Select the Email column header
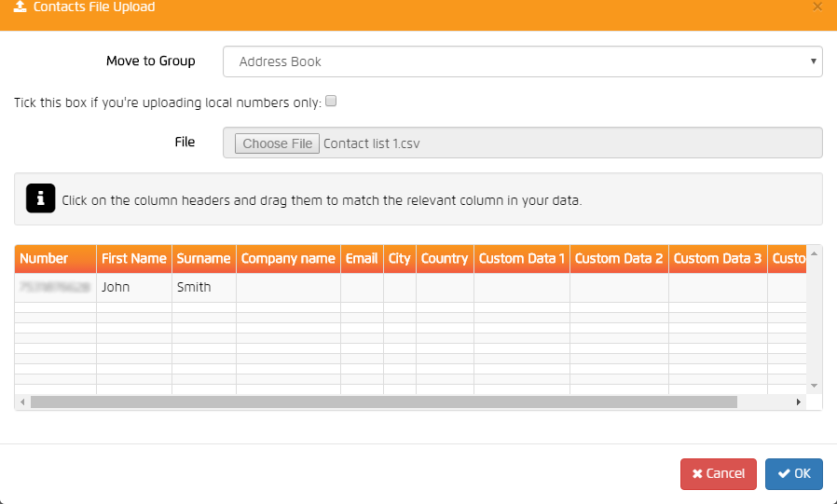Image resolution: width=837 pixels, height=504 pixels. coord(361,259)
